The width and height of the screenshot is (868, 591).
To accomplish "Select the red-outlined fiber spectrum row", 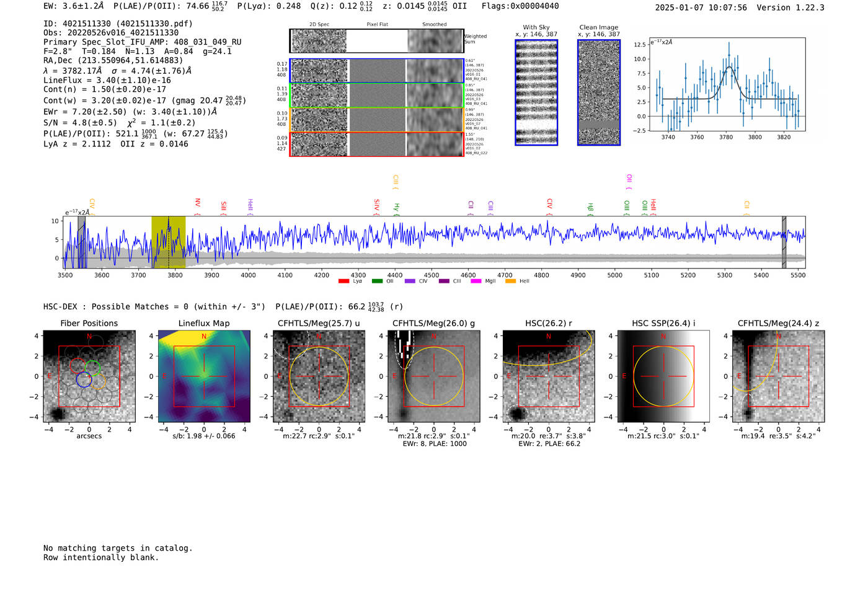I will click(x=376, y=144).
